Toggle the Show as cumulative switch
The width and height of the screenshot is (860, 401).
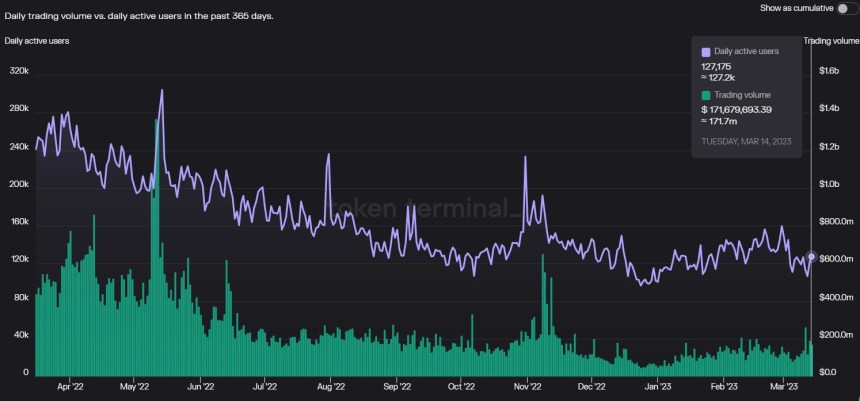845,8
